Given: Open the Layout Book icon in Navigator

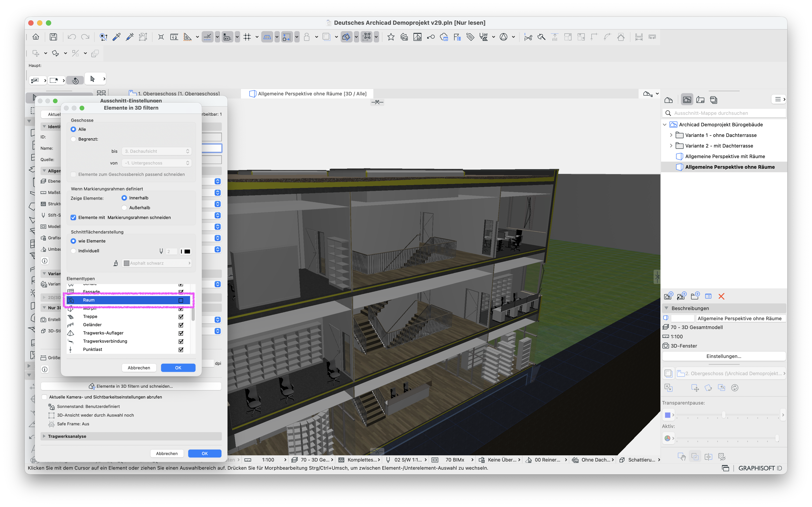Looking at the screenshot, I should (700, 100).
